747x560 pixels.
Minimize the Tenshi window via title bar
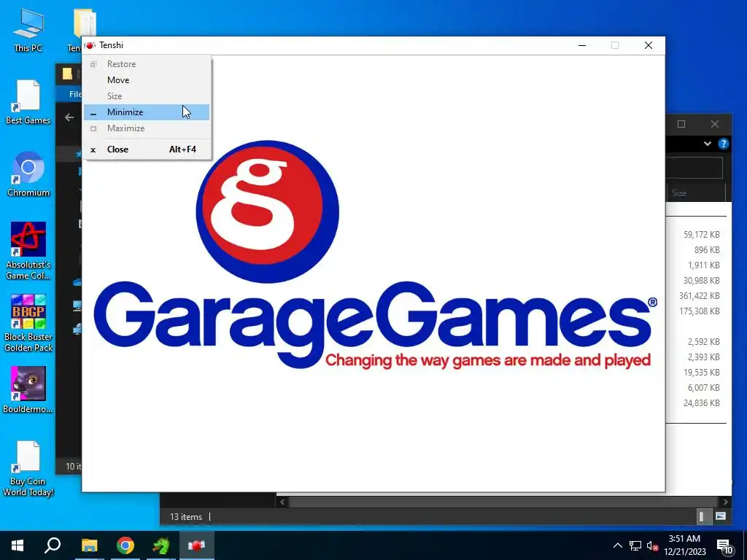click(582, 45)
